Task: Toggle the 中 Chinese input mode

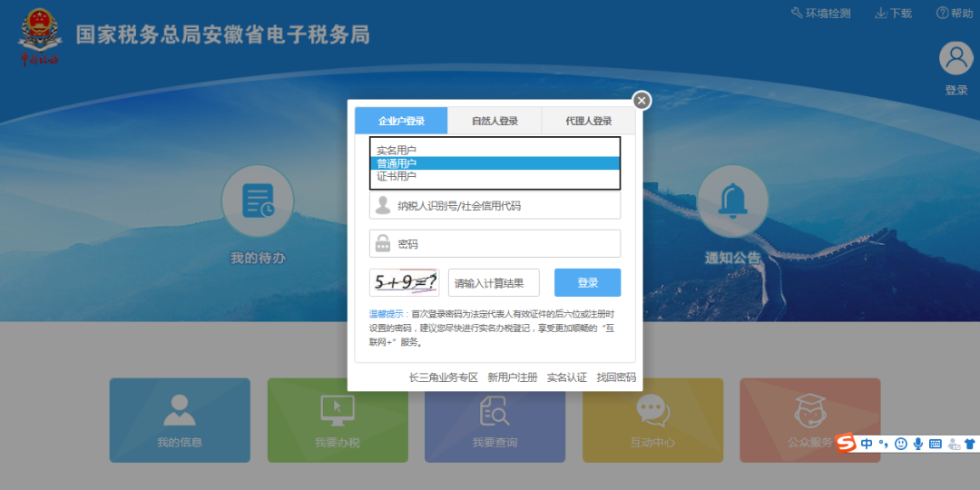Action: pyautogui.click(x=867, y=444)
